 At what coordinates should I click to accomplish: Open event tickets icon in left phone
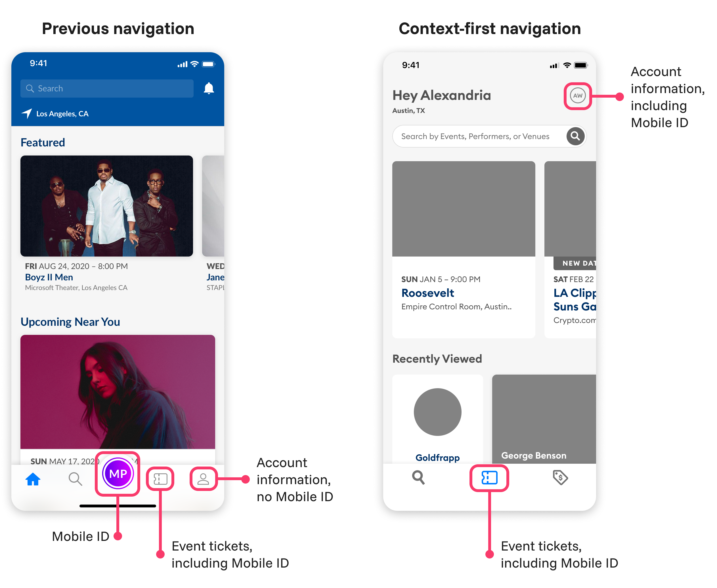(160, 479)
